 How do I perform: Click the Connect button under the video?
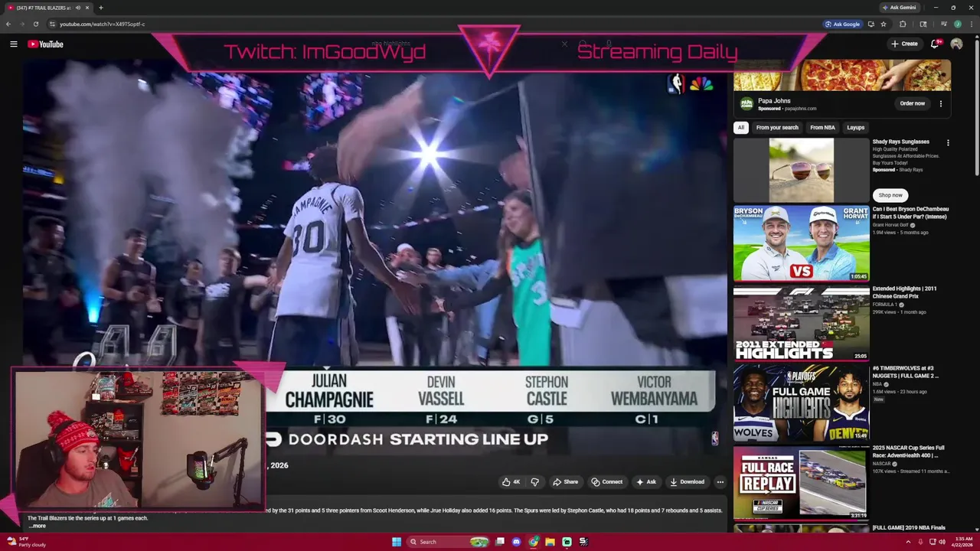point(607,482)
